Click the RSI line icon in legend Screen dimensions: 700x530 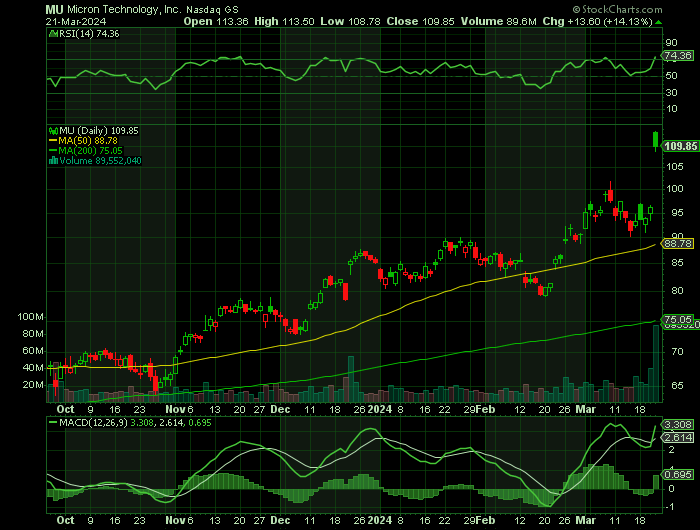53,33
